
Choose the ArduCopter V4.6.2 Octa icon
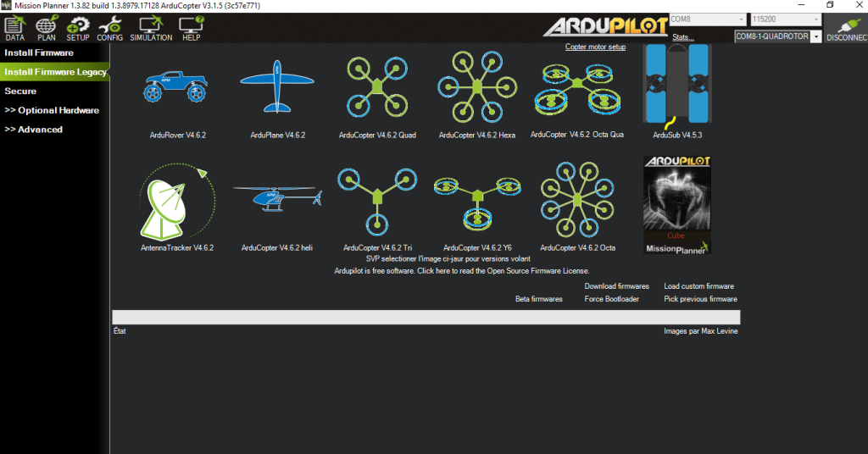pos(576,200)
